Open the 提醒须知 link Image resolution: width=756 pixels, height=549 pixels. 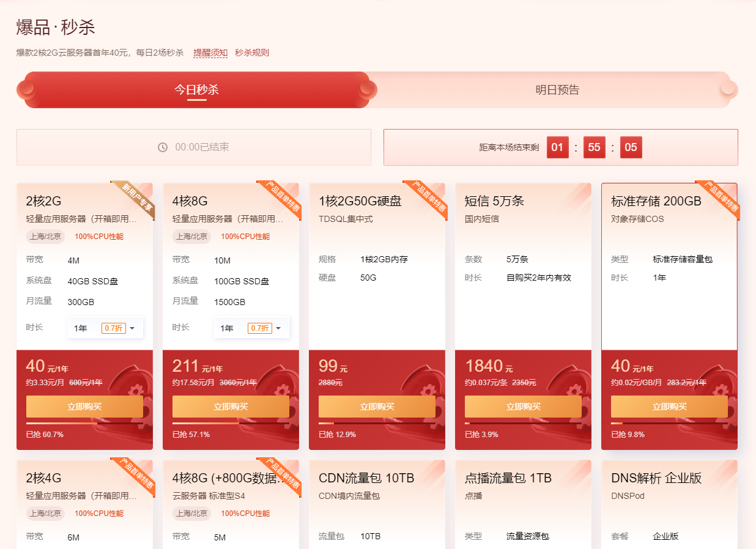pos(210,53)
